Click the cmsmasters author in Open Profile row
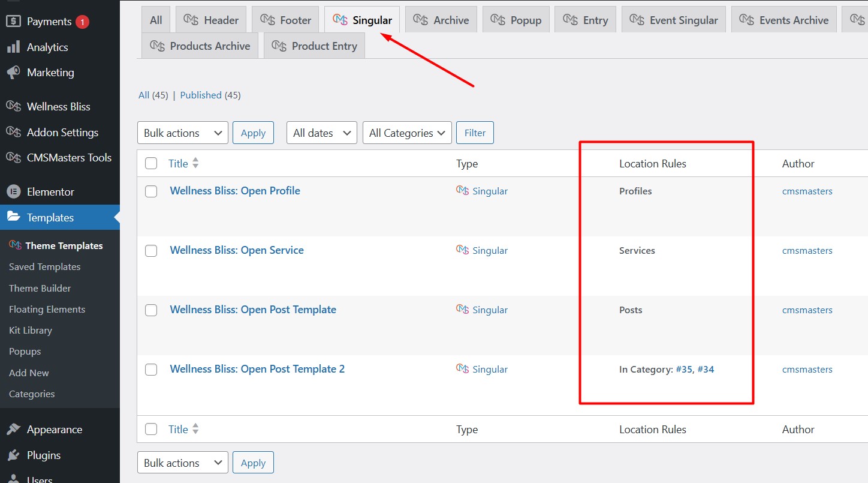The height and width of the screenshot is (483, 868). pyautogui.click(x=807, y=191)
